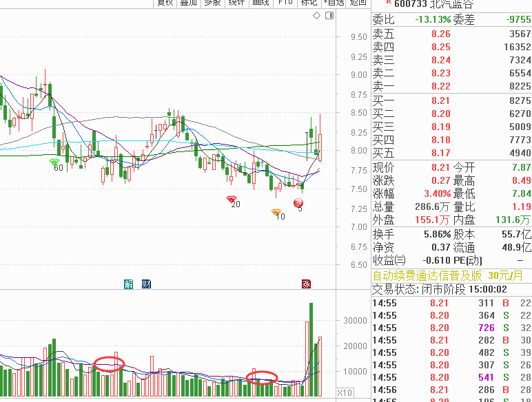
Task: Select the 多股 multi-stock view
Action: pyautogui.click(x=212, y=3)
